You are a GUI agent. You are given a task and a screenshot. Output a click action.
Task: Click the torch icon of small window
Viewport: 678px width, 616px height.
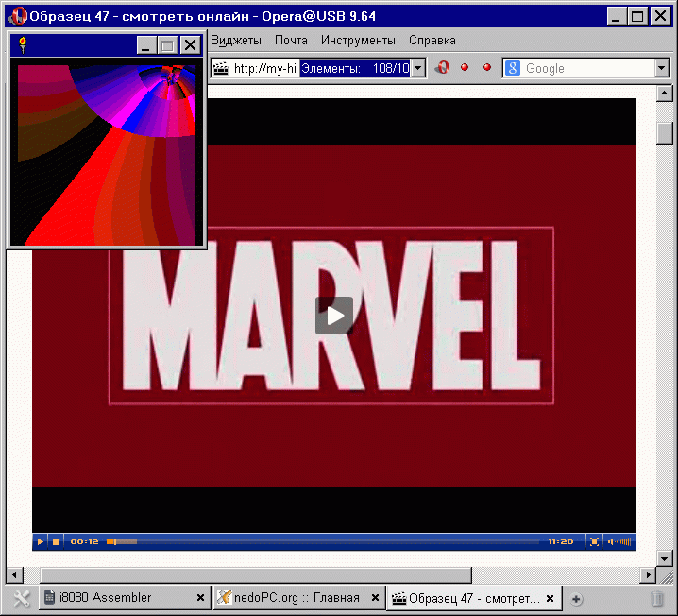pyautogui.click(x=23, y=45)
